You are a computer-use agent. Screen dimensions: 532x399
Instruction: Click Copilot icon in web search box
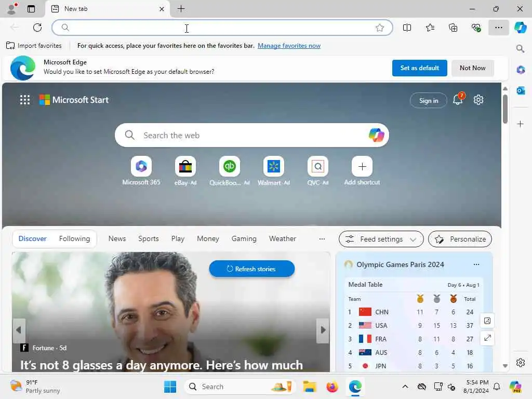[x=376, y=135]
